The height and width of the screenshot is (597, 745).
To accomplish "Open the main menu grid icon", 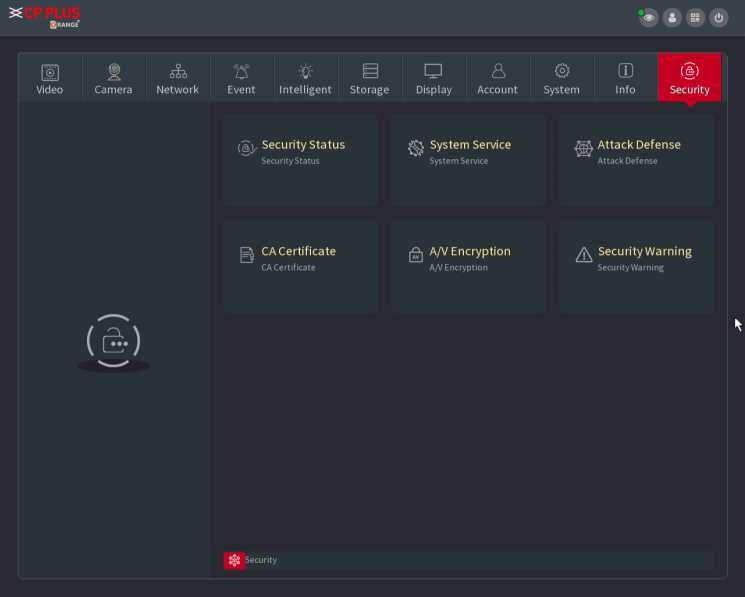I will click(695, 18).
